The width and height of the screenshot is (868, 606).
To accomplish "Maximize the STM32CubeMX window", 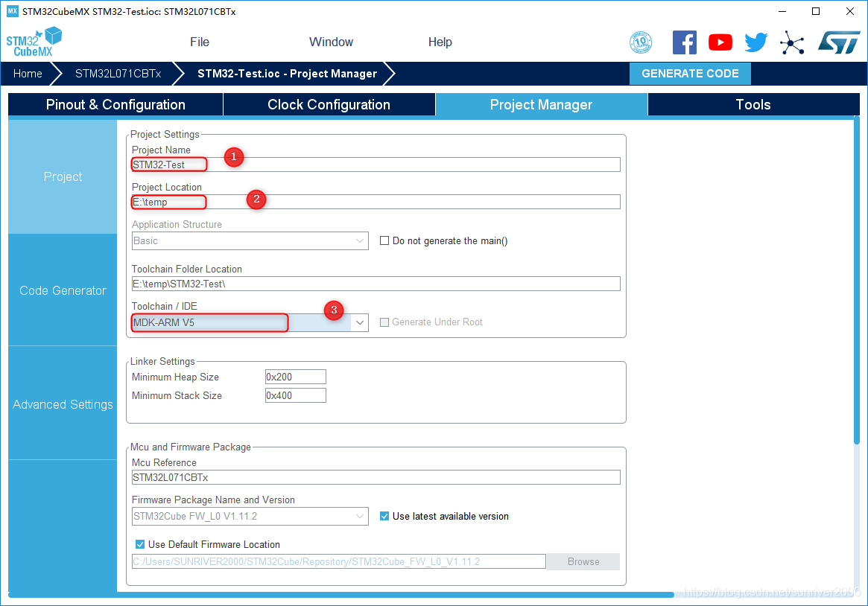I will [x=815, y=11].
